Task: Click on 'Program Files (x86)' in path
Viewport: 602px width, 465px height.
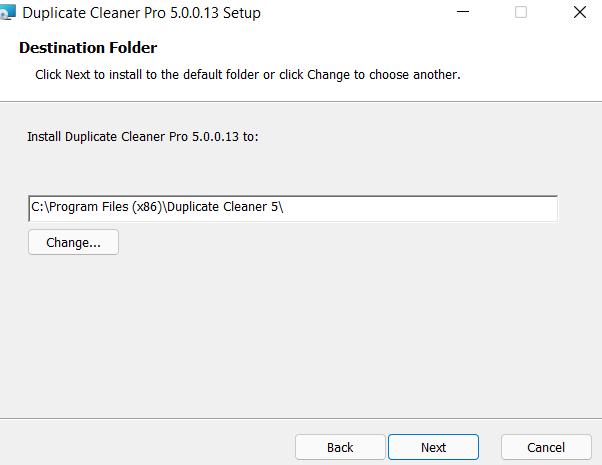Action: tap(106, 207)
